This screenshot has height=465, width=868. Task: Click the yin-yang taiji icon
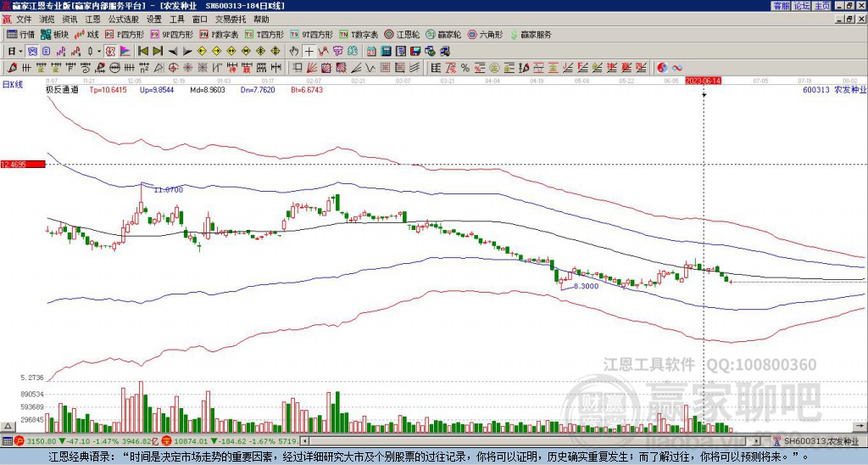tap(662, 68)
